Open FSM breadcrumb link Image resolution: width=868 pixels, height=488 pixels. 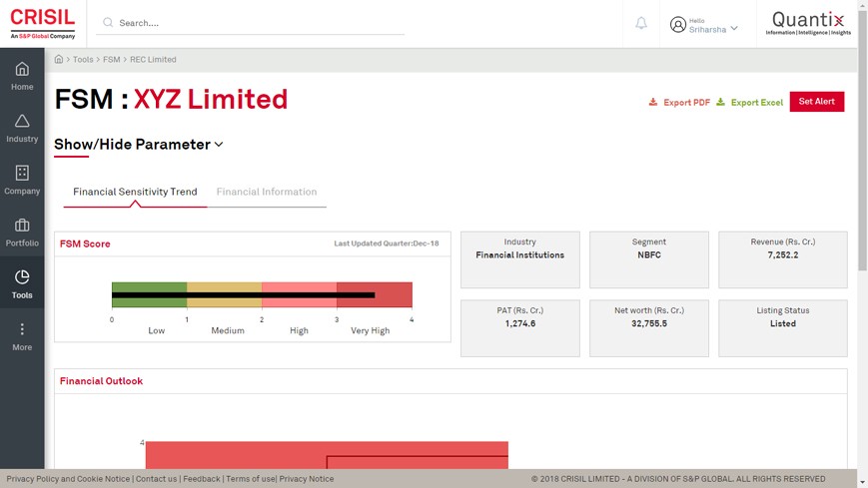coord(111,60)
